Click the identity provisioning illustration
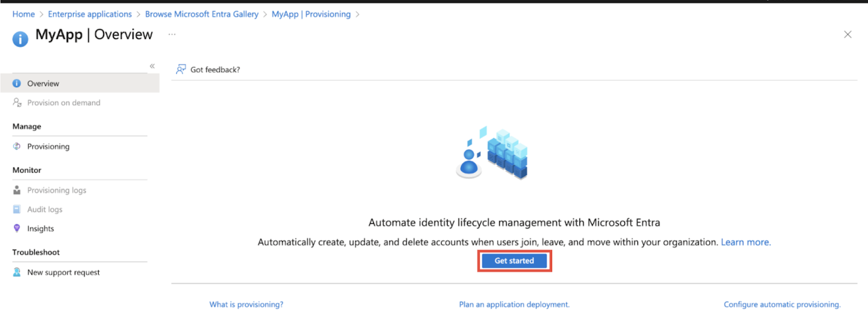 click(x=493, y=153)
